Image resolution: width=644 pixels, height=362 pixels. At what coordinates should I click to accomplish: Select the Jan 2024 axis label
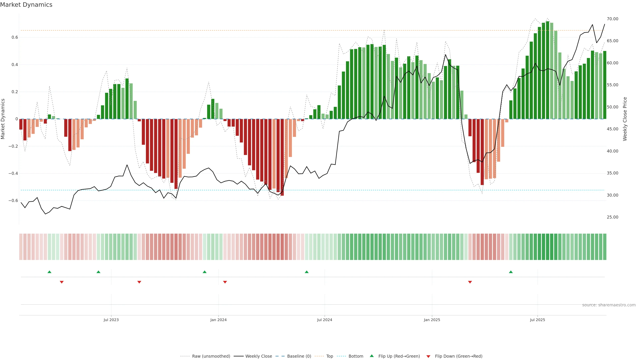tap(218, 320)
